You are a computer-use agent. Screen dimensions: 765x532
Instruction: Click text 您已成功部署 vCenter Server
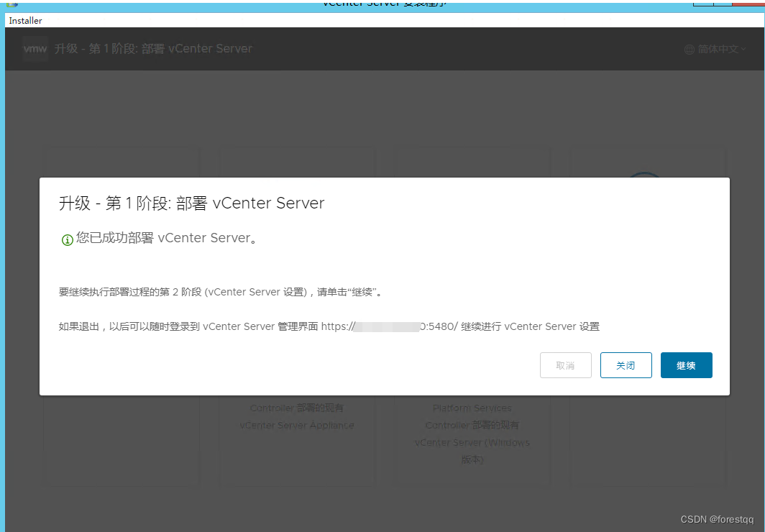(166, 238)
